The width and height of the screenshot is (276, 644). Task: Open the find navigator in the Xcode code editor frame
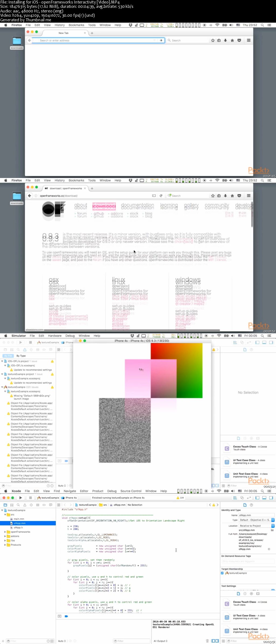(x=18, y=505)
